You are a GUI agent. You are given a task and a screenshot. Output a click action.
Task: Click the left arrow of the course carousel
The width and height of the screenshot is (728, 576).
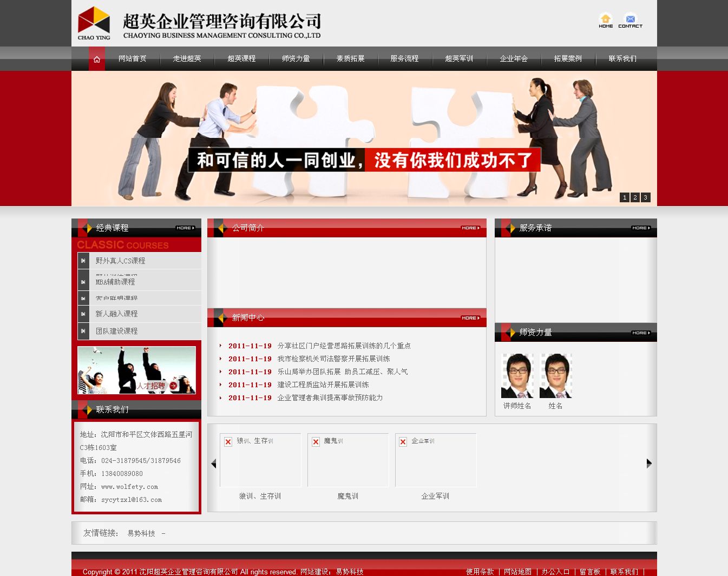tap(214, 464)
